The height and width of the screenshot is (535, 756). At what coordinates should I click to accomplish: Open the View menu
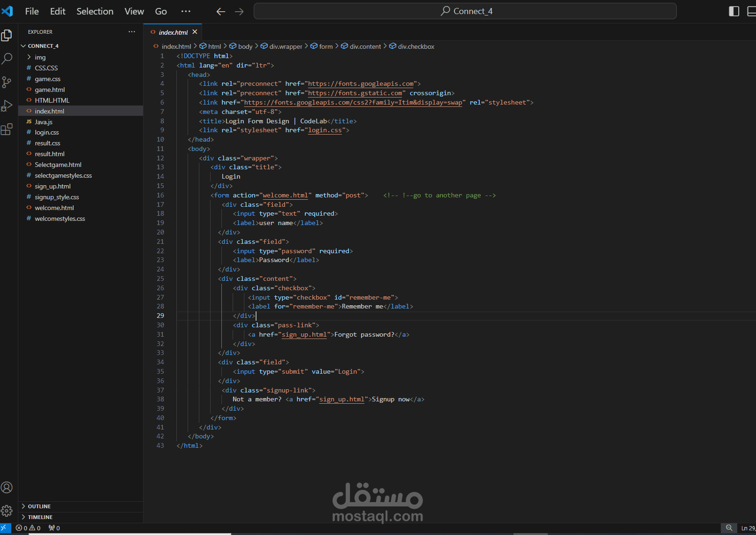134,11
